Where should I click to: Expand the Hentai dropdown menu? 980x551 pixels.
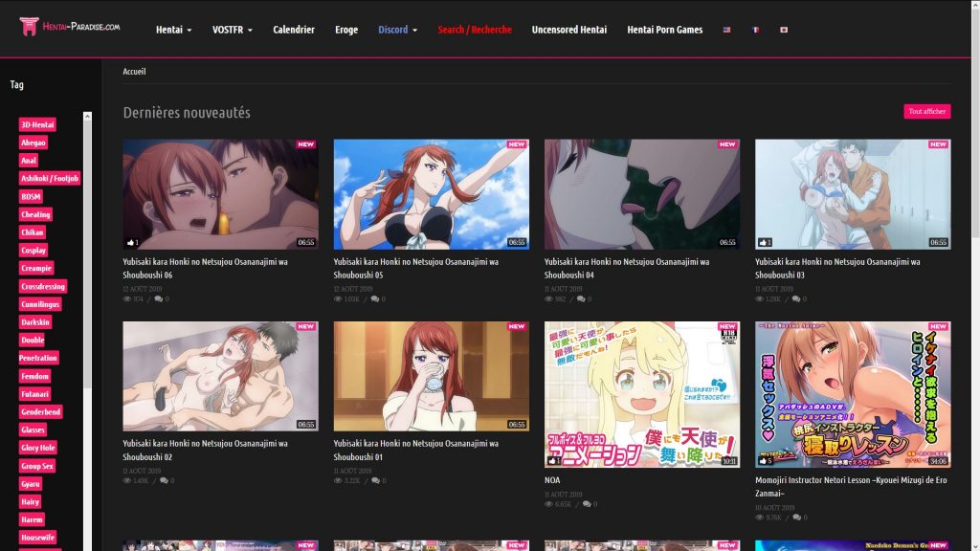coord(174,30)
